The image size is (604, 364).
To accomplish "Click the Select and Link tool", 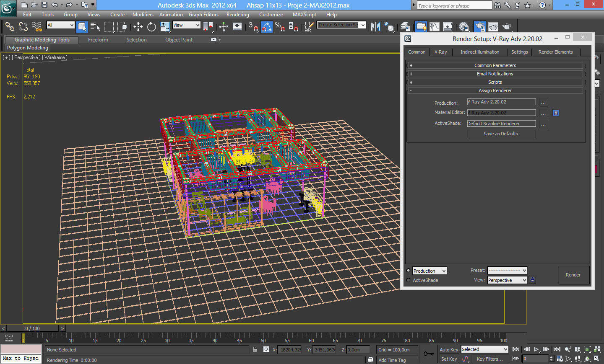I will (9, 27).
